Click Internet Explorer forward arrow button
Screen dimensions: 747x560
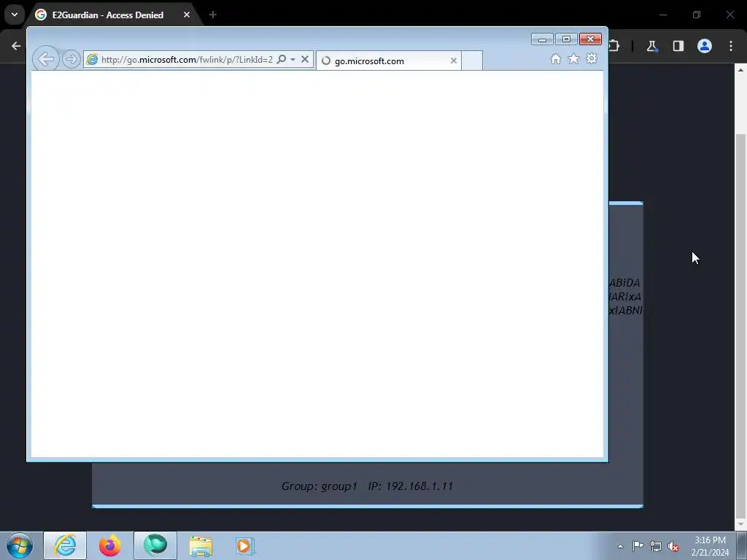71,60
